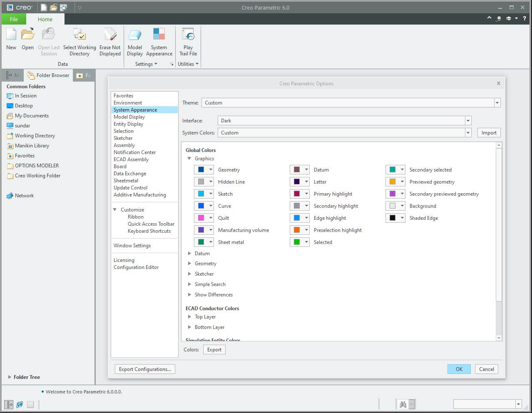Open the System Colors dropdown
Screen dimensions: 532x413
point(468,133)
